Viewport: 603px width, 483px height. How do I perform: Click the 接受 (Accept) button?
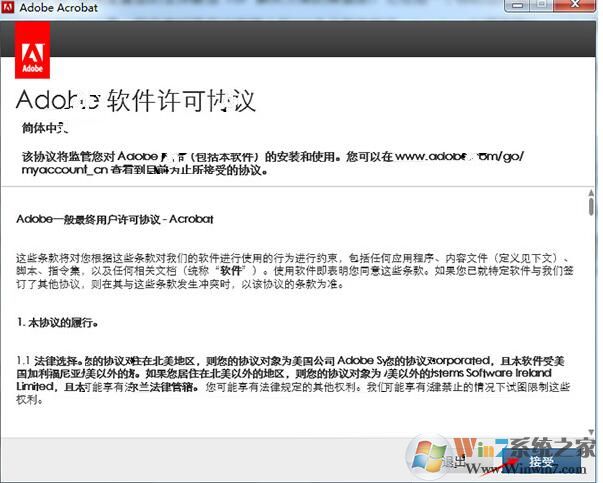pyautogui.click(x=541, y=461)
